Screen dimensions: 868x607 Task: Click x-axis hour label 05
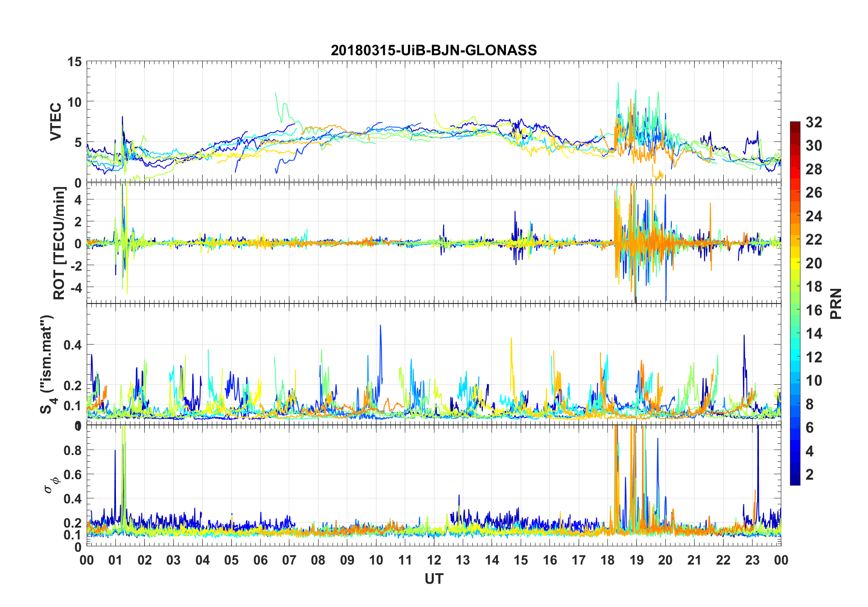pos(231,560)
